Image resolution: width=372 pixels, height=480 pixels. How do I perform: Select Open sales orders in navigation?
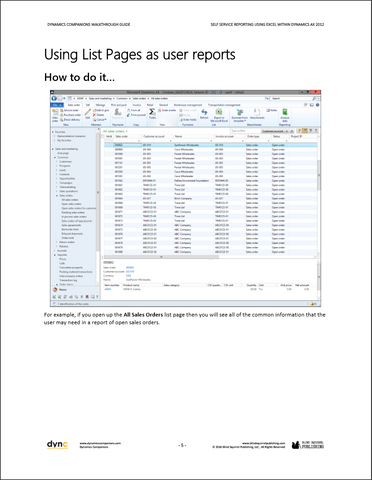click(71, 204)
